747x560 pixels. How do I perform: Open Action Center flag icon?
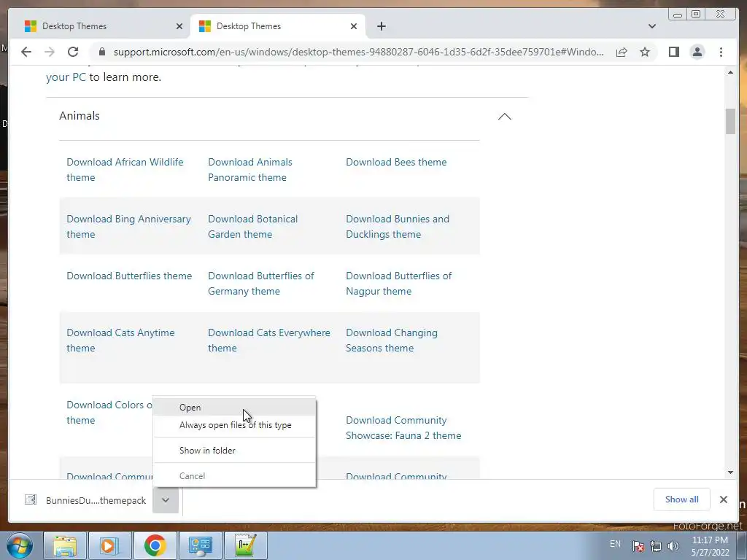click(x=638, y=546)
